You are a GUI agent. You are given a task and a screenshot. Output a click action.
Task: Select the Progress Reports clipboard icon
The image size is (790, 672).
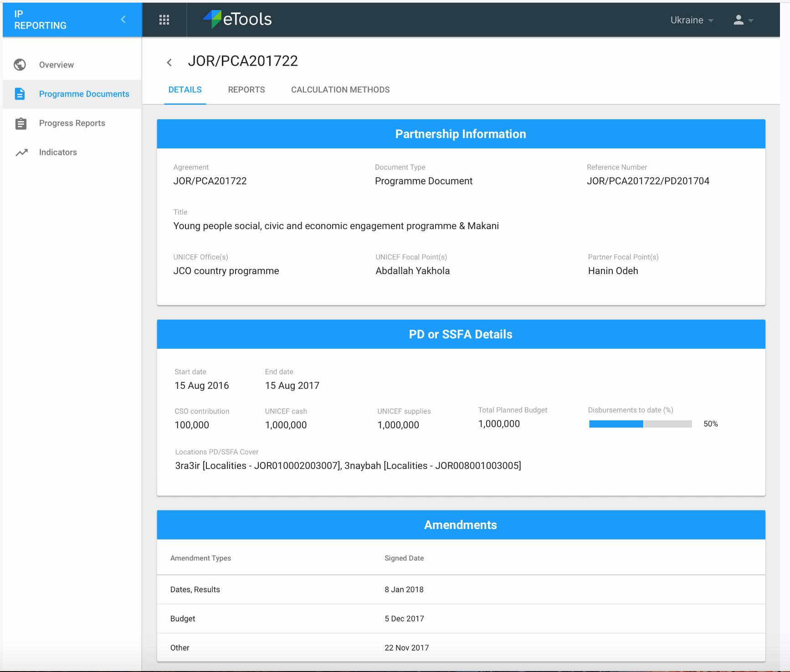[21, 123]
